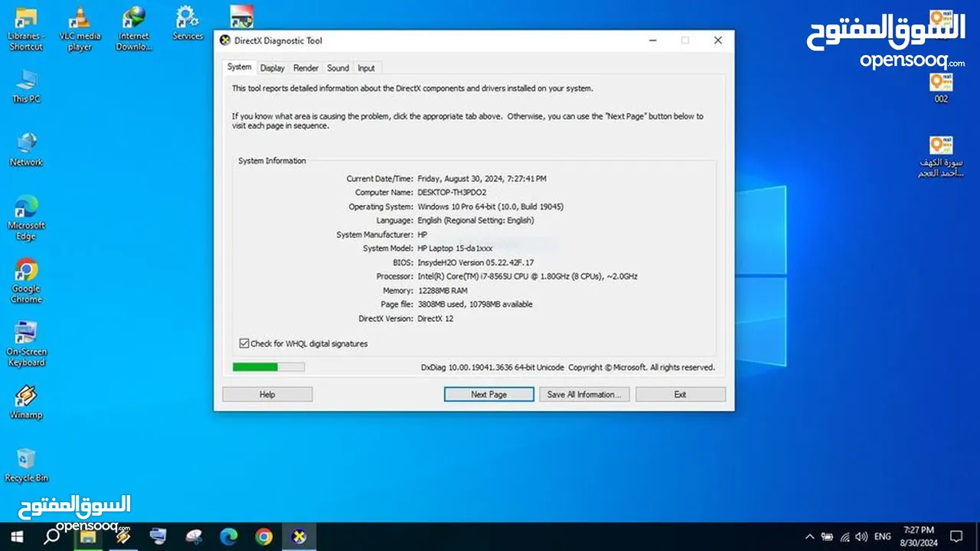The image size is (980, 551).
Task: Open the On-Screen Keyboard desktop icon
Action: tap(26, 344)
